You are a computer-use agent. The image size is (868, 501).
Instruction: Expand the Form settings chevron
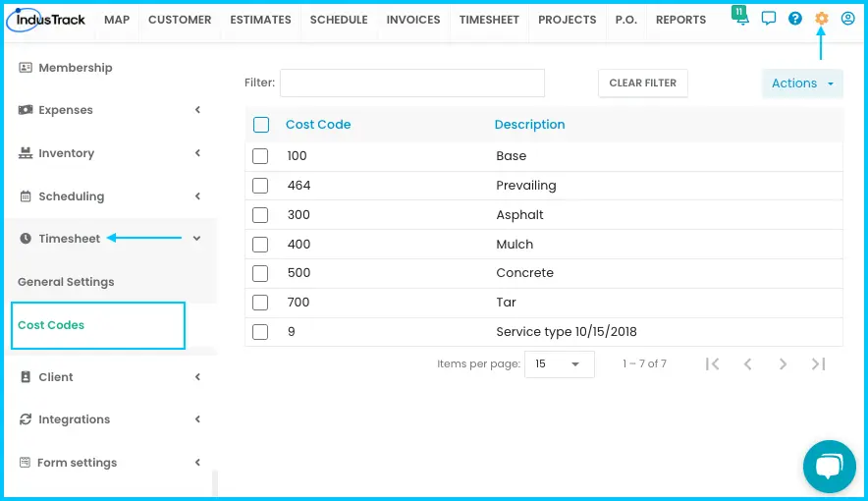coord(197,463)
